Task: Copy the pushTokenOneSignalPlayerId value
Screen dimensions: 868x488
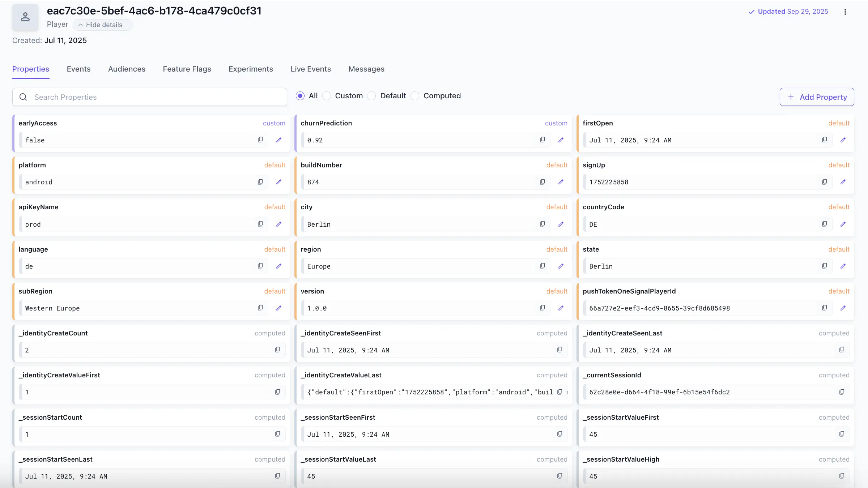Action: pos(824,308)
